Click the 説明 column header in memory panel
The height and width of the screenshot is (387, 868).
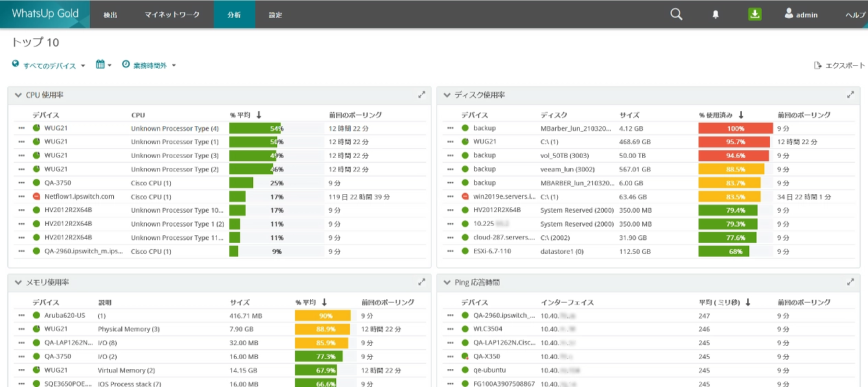[x=104, y=303]
